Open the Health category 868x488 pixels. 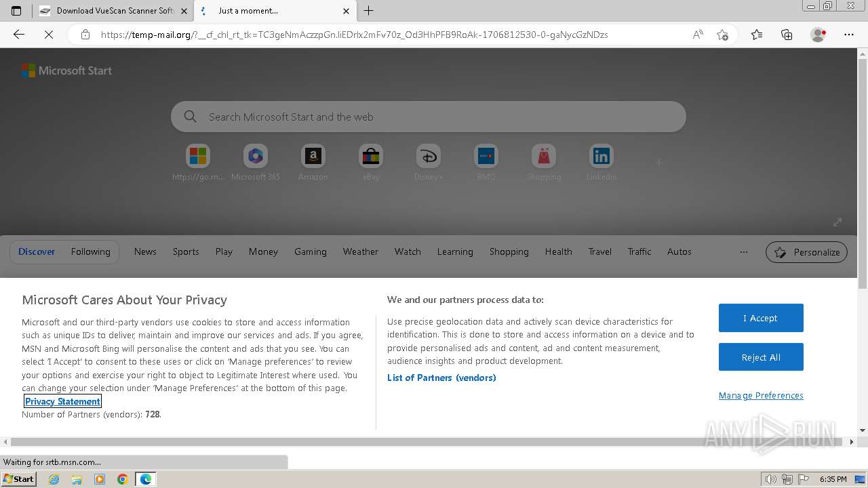(559, 251)
